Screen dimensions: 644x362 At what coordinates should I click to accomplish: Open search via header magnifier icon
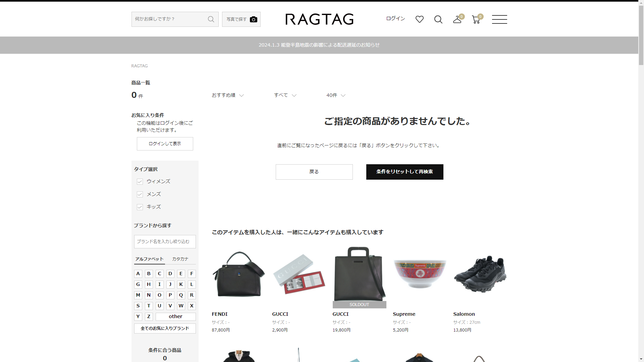[x=438, y=19]
